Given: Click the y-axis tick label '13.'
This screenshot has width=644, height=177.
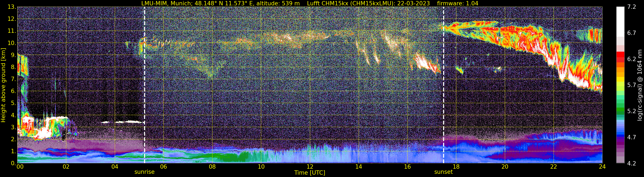Looking at the screenshot, I should click(x=12, y=7).
